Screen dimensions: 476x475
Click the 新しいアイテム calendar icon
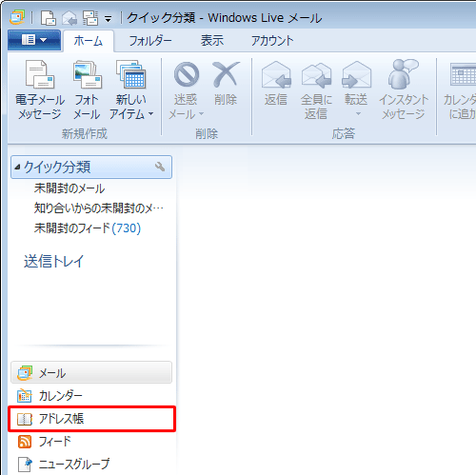[x=131, y=74]
